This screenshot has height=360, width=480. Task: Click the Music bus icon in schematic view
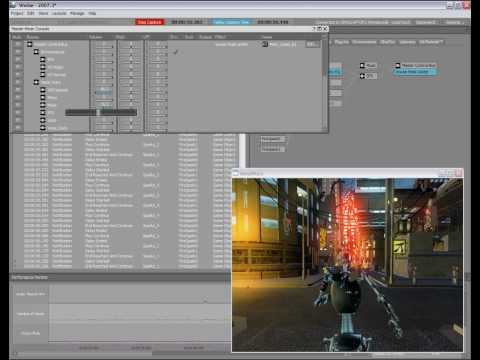point(362,65)
